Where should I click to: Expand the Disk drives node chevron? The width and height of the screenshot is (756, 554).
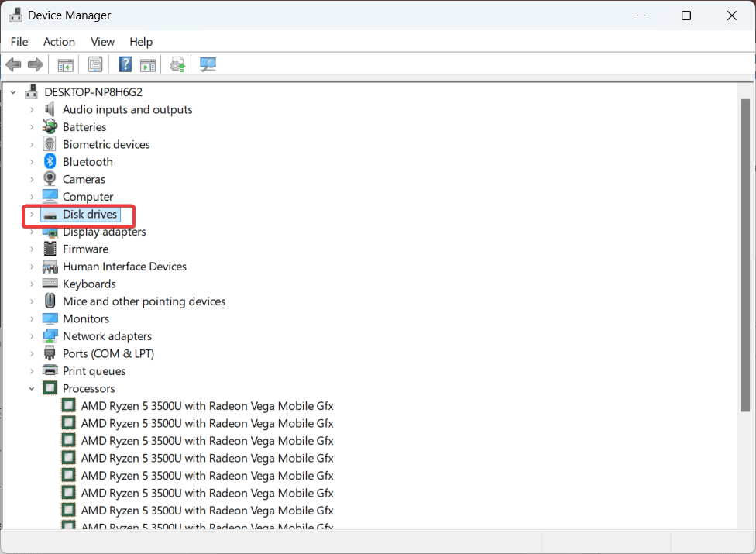[32, 214]
